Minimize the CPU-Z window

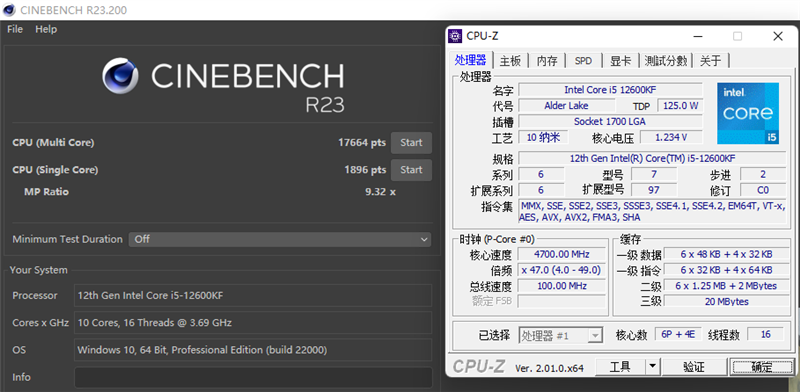click(698, 36)
